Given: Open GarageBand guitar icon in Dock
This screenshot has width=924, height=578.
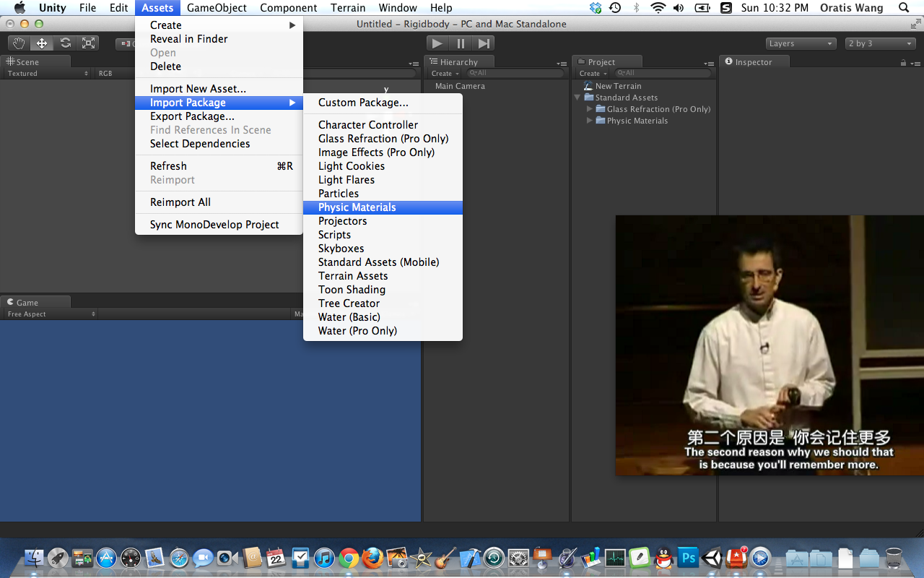Looking at the screenshot, I should (446, 558).
